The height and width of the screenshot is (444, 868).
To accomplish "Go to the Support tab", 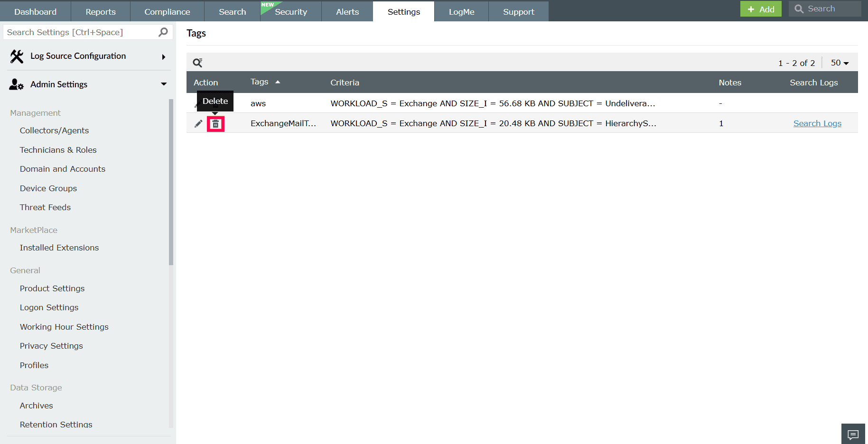I will click(519, 11).
